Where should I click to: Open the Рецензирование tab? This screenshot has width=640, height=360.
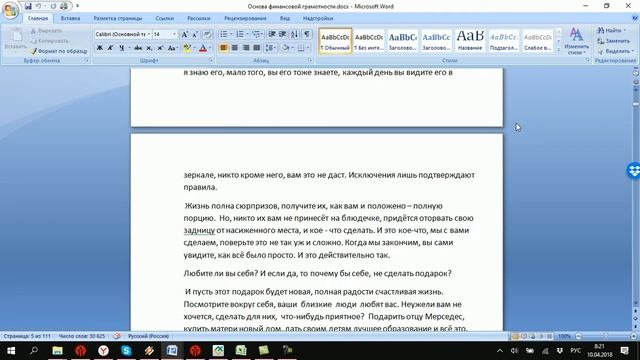[245, 18]
